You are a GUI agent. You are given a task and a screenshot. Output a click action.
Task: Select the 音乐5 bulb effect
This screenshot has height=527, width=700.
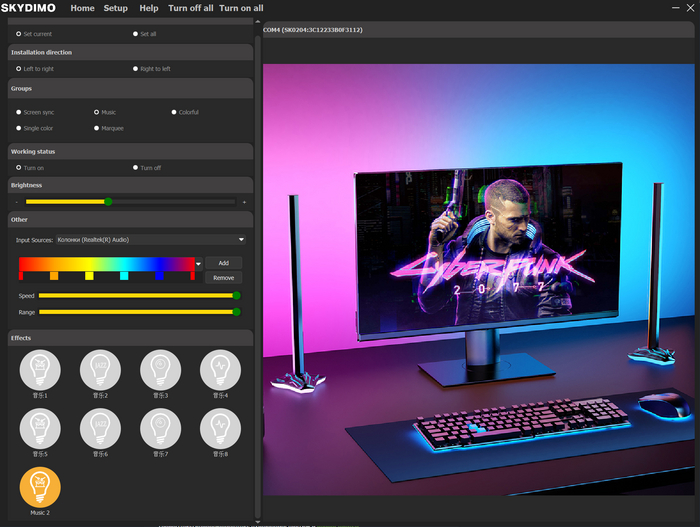[x=40, y=429]
